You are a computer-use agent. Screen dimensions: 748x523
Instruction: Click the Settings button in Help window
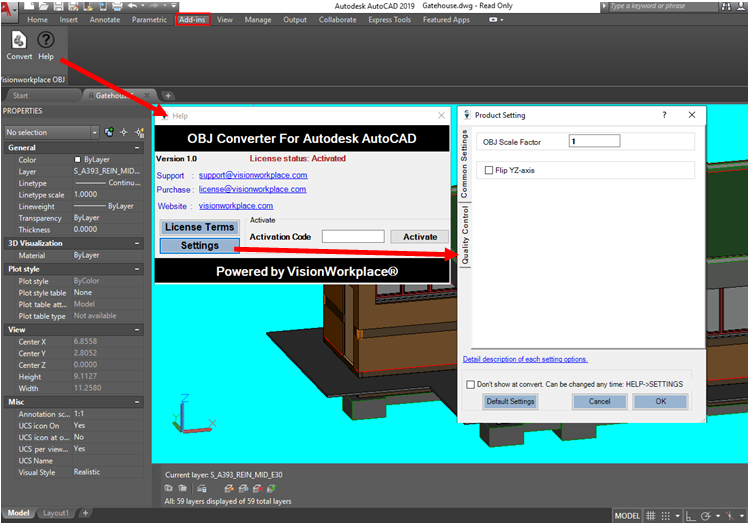click(x=199, y=245)
